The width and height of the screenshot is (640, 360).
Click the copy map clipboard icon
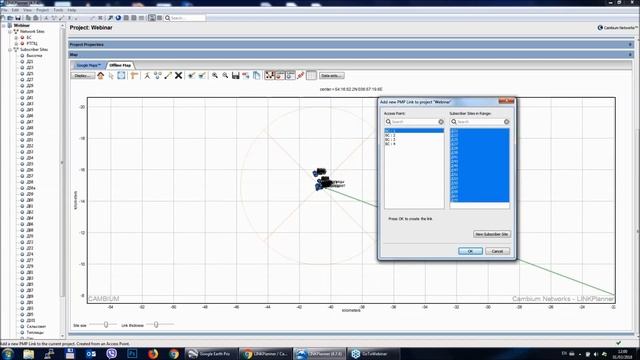(x=256, y=76)
